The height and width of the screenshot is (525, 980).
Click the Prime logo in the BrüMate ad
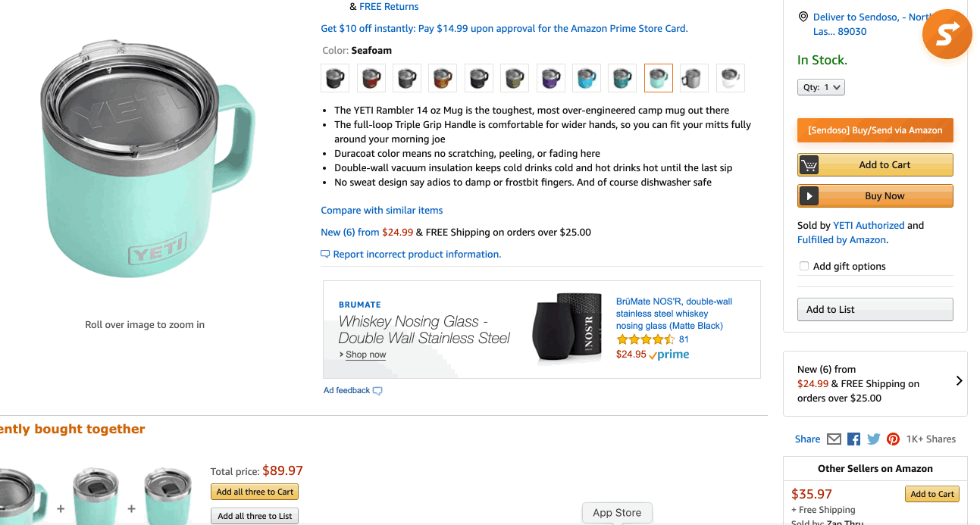tap(668, 354)
